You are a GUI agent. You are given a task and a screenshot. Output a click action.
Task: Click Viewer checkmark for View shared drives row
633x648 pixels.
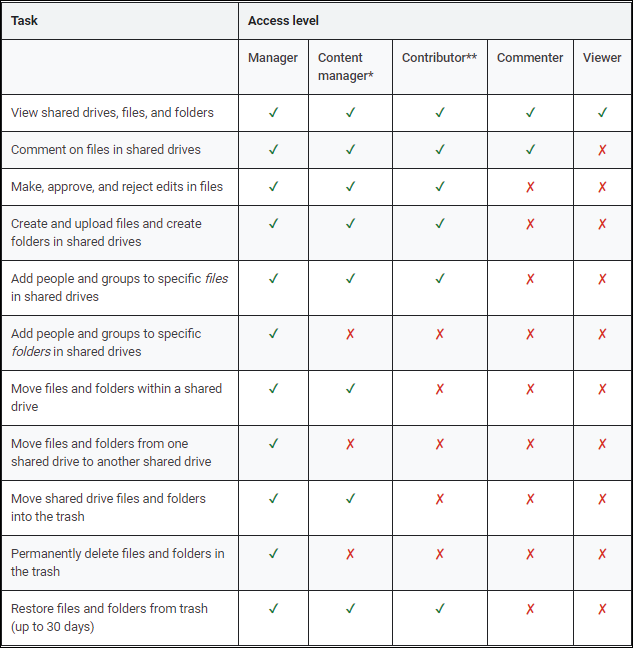(602, 113)
